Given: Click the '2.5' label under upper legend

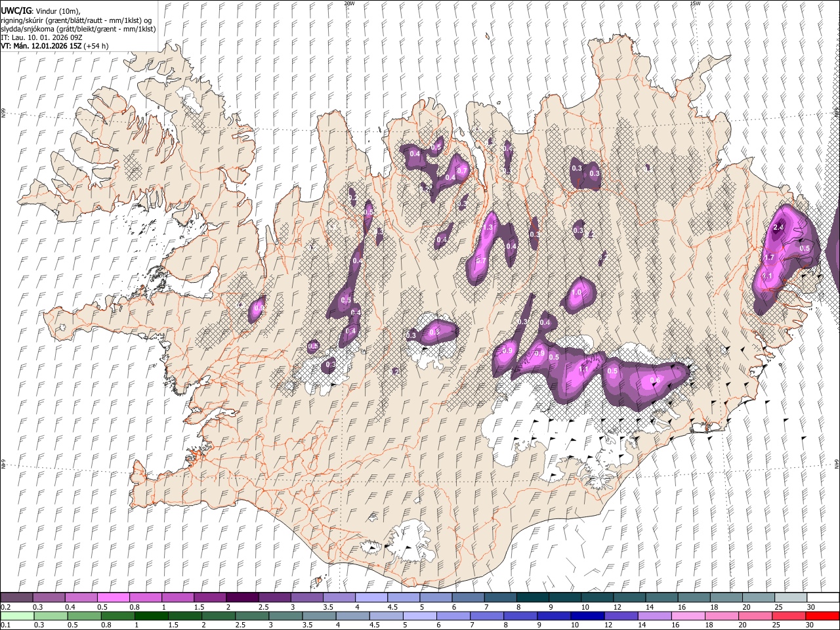Looking at the screenshot, I should (x=263, y=607).
